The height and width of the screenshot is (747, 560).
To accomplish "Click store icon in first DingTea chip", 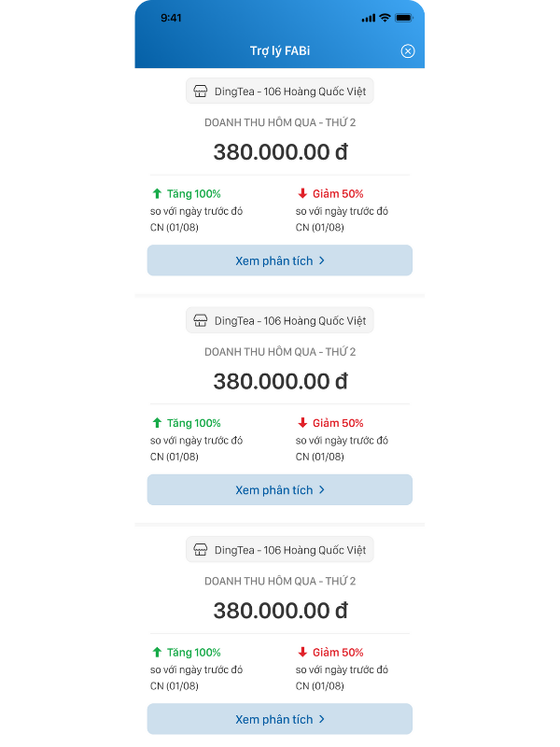I will 200,92.
